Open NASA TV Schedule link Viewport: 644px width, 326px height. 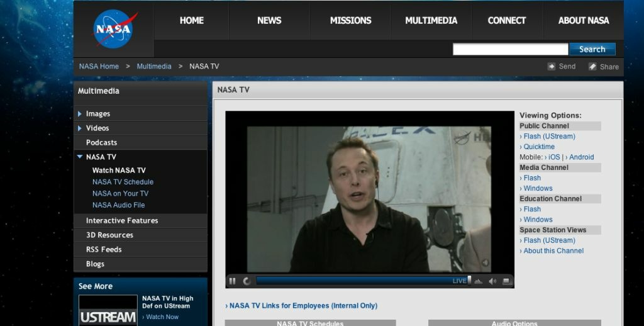(123, 182)
